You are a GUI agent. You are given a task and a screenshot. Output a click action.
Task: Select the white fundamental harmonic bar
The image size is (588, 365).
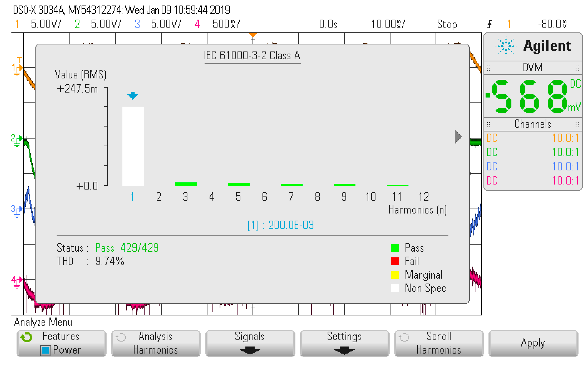pos(133,146)
